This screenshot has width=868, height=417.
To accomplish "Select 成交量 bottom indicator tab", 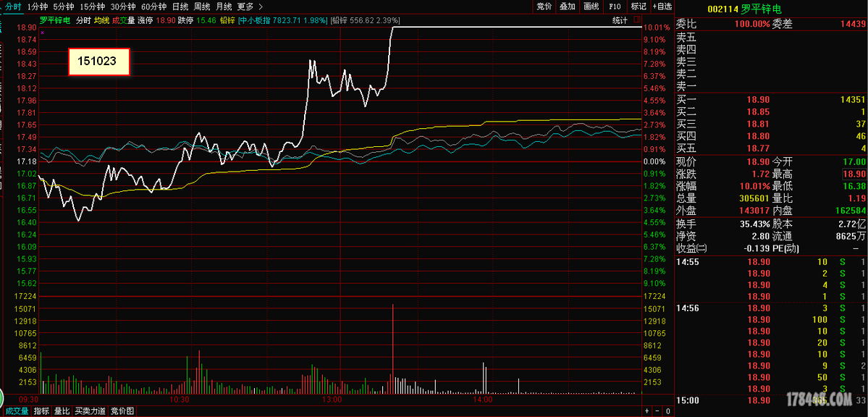I will 17,411.
